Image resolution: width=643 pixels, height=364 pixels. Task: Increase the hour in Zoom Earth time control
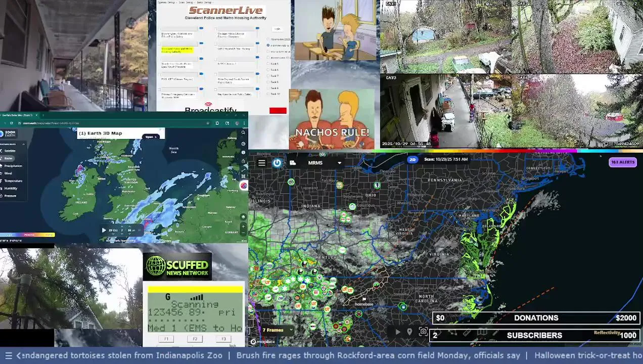tap(122, 226)
